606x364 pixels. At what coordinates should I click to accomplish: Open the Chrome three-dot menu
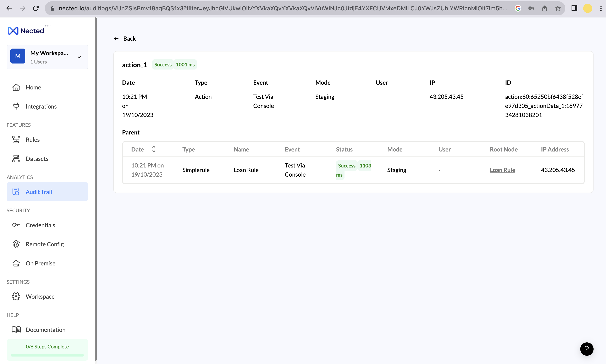point(601,8)
